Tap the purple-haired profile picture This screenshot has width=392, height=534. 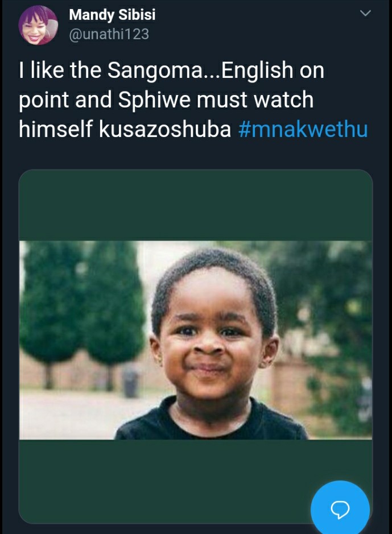38,25
